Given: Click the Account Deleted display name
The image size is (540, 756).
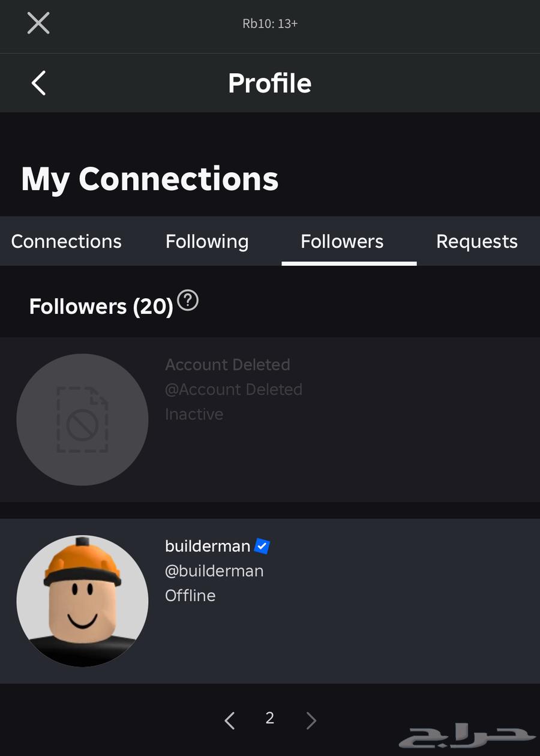Looking at the screenshot, I should coord(227,365).
